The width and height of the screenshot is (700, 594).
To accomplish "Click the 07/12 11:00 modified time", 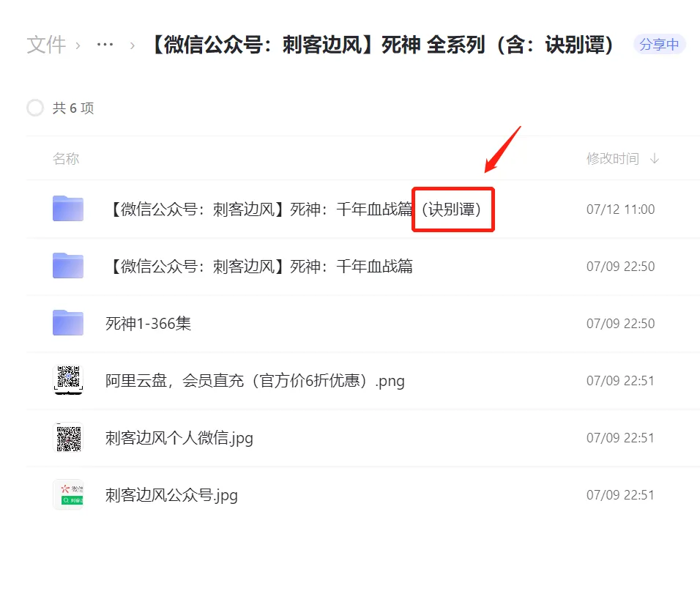I will coord(620,209).
